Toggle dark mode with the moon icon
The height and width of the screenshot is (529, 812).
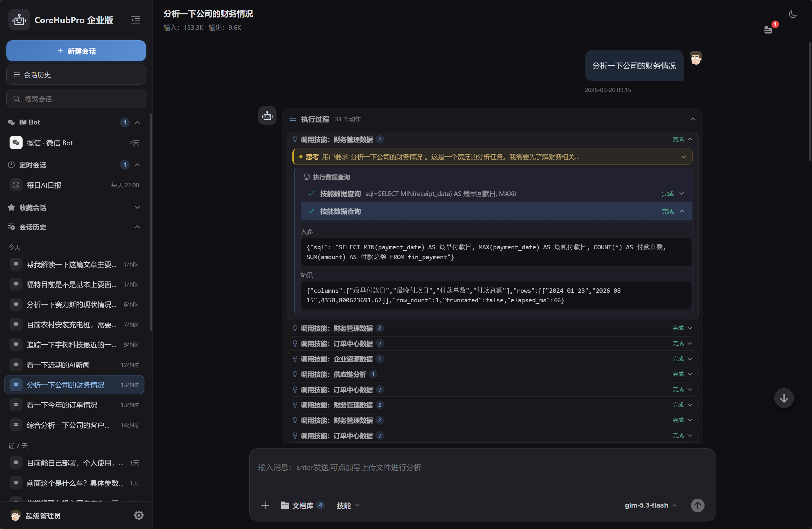coord(793,14)
